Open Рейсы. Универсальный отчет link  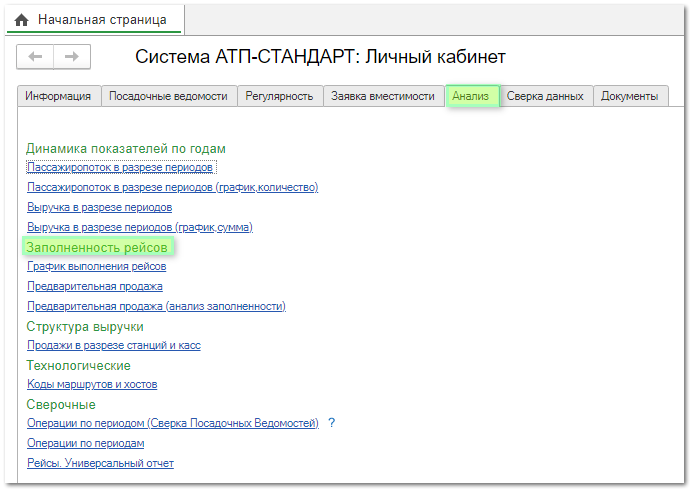[100, 463]
